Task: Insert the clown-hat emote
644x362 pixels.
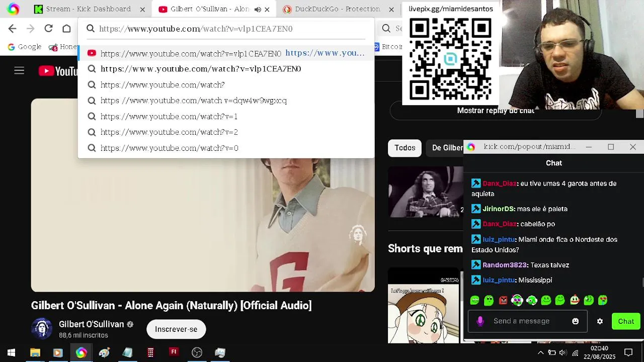Action: tap(575, 300)
